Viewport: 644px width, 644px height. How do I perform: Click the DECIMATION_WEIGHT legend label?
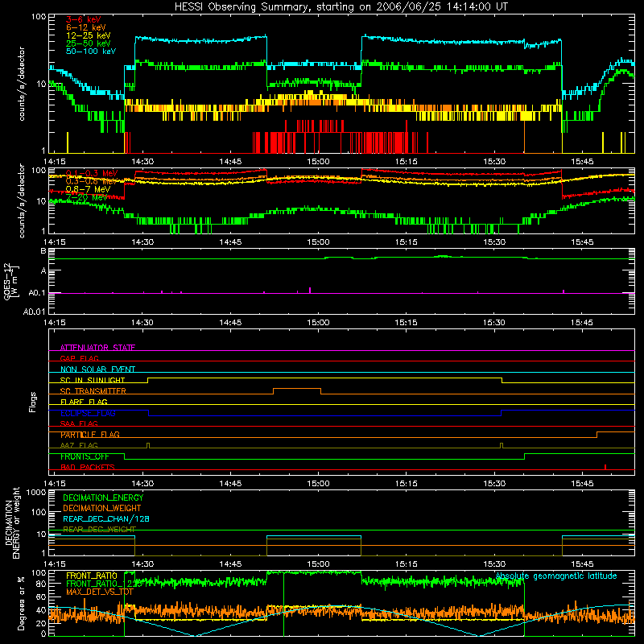[x=102, y=508]
